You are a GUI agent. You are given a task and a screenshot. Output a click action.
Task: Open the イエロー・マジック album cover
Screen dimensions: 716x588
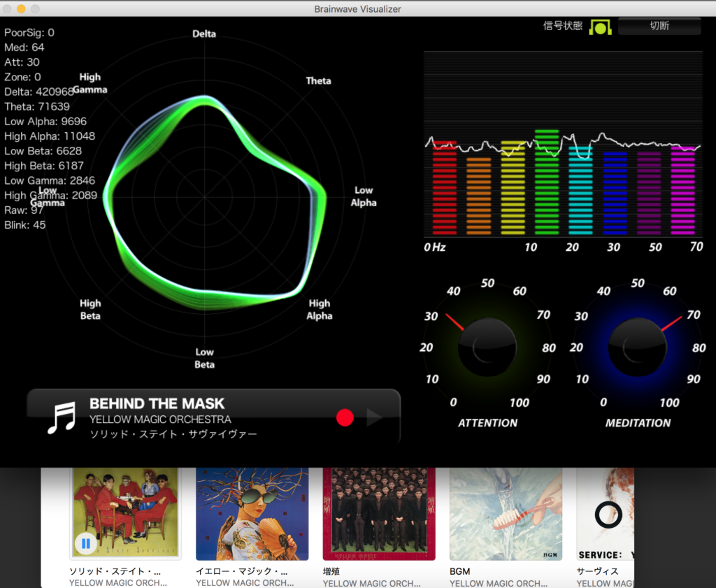click(x=252, y=514)
